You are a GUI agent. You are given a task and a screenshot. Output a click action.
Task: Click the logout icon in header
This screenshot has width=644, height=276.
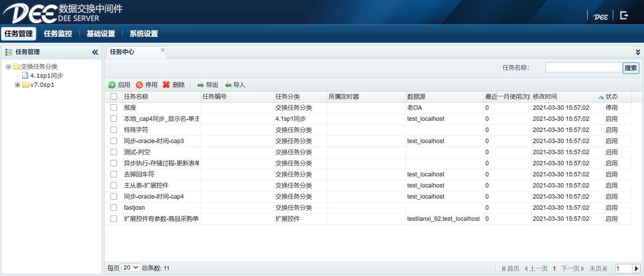(624, 15)
